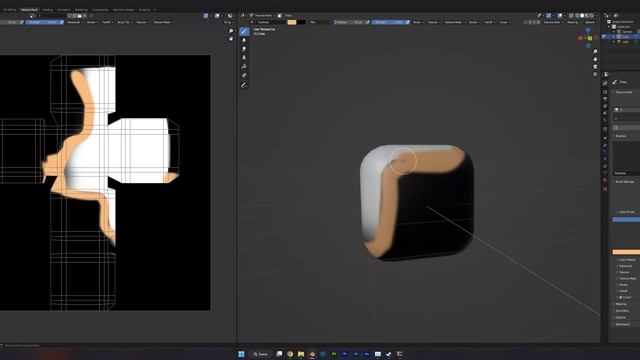Expand the Workspace panel in properties
The width and height of the screenshot is (640, 360).
coord(622,324)
